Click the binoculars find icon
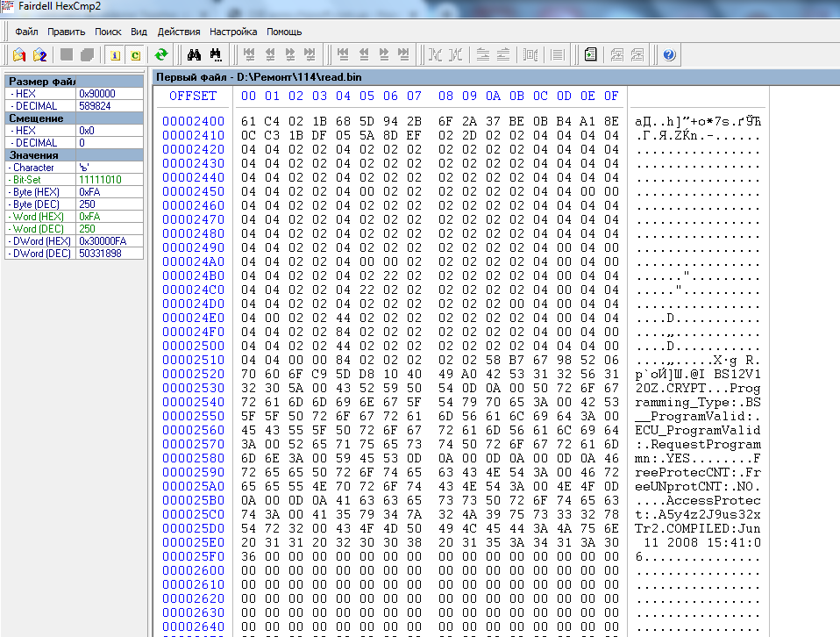Screen dimensions: 840x637 [194, 54]
